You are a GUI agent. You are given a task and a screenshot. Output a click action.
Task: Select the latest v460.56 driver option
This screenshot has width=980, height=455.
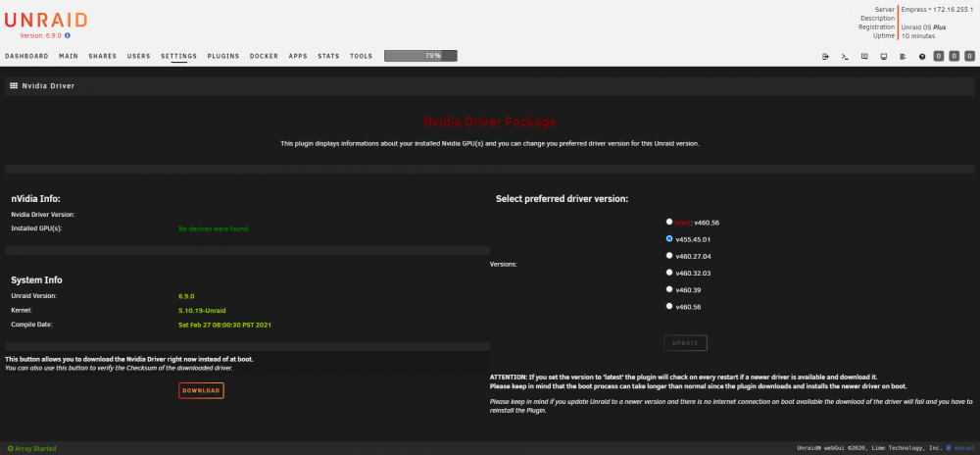tap(669, 222)
